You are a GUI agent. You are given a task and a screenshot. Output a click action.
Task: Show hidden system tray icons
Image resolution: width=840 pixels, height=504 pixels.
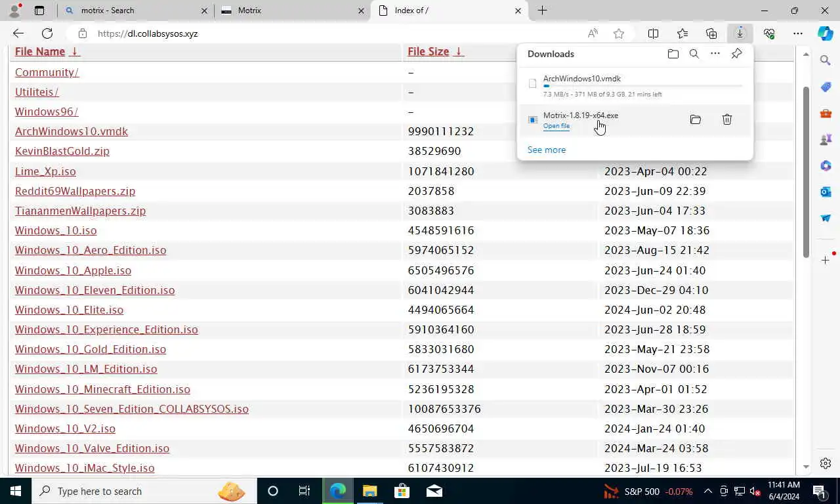click(708, 491)
